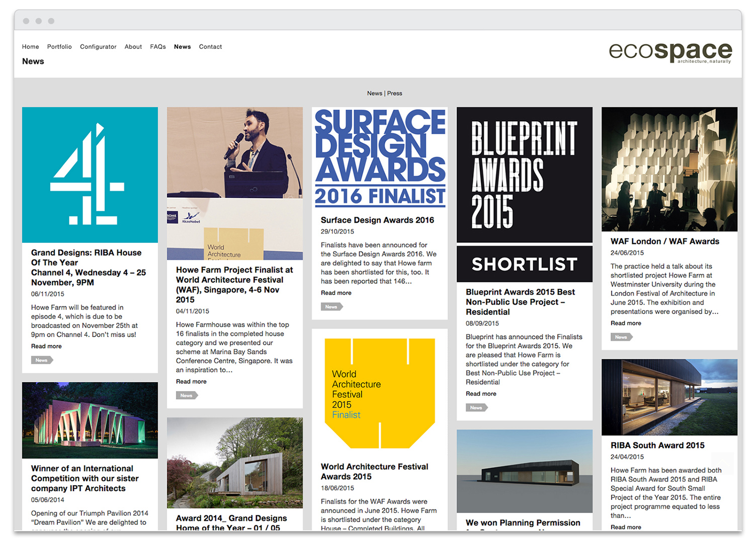The height and width of the screenshot is (543, 756).
Task: Select the News filter above the articles
Action: pyautogui.click(x=374, y=94)
